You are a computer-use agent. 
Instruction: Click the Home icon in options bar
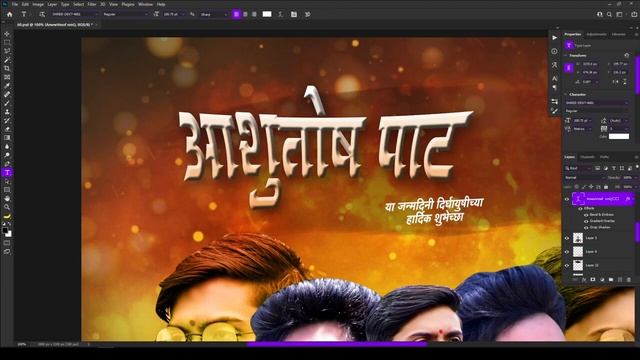tap(9, 14)
